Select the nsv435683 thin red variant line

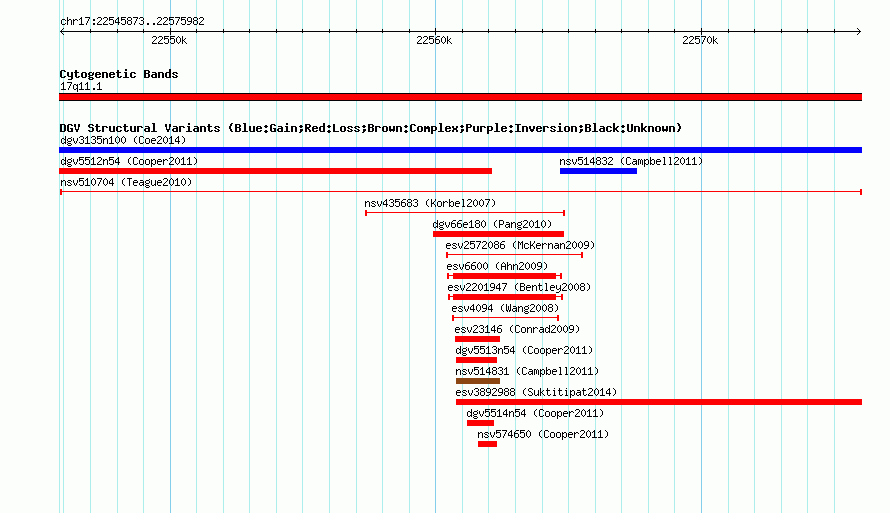pyautogui.click(x=465, y=213)
